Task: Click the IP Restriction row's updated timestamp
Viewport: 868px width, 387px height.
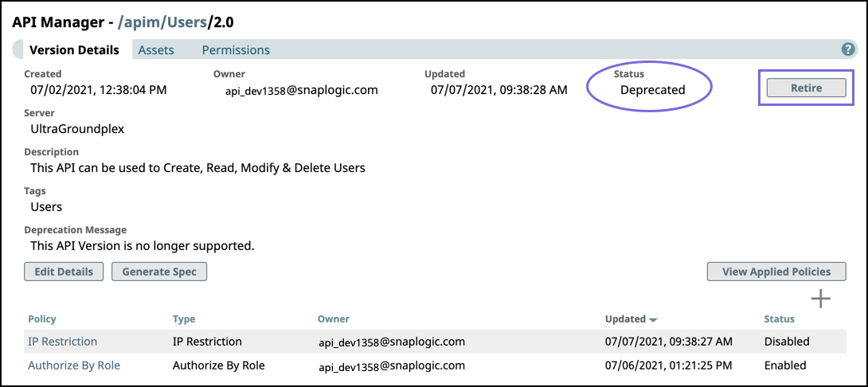Action: [x=669, y=342]
